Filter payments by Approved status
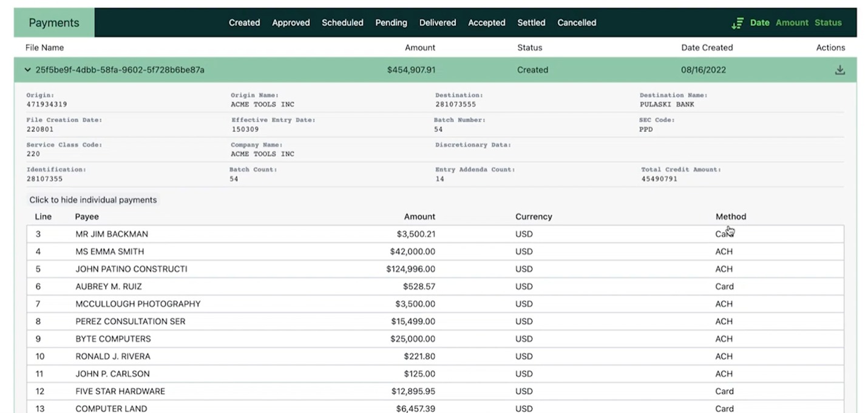 tap(291, 22)
